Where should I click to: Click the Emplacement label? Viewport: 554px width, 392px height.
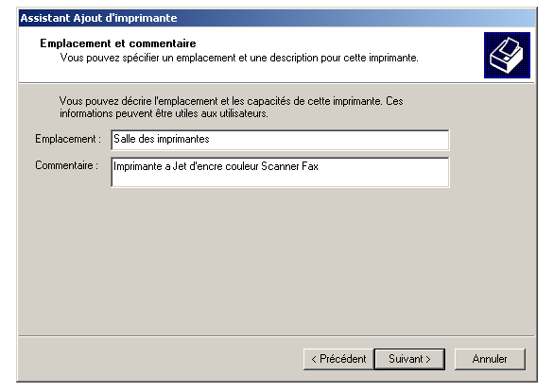68,139
